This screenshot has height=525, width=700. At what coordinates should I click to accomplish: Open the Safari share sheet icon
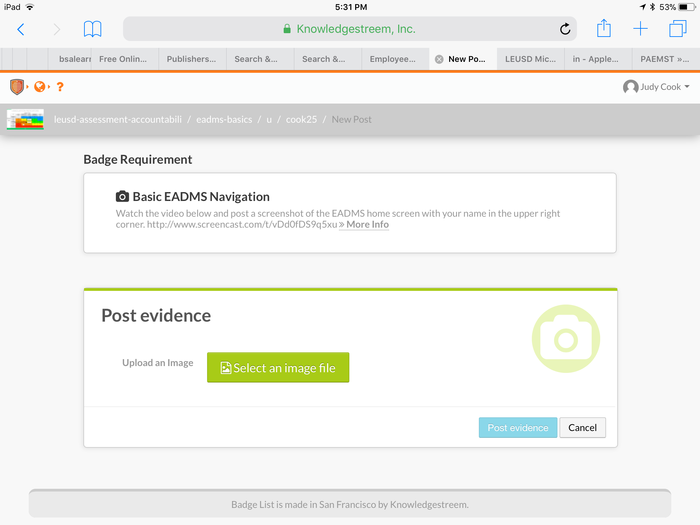[x=604, y=29]
